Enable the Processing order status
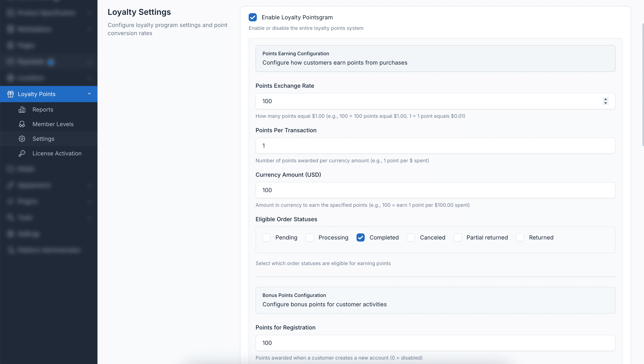 [x=310, y=237]
